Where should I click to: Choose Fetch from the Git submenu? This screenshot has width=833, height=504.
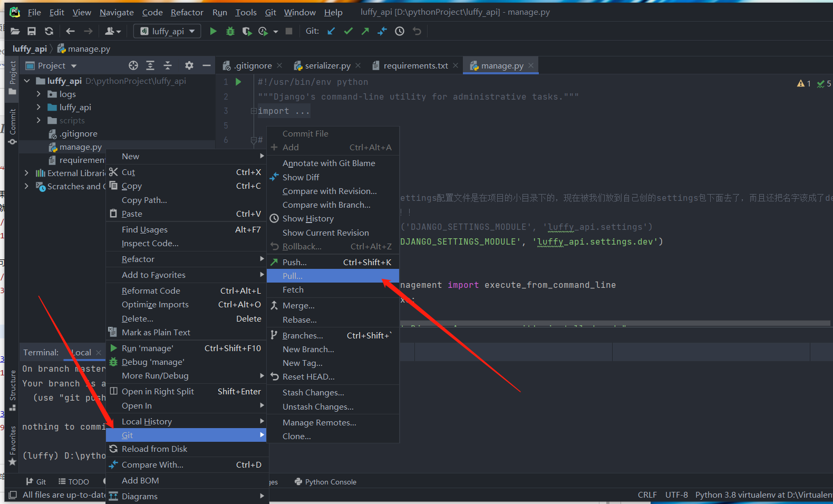pyautogui.click(x=333, y=290)
